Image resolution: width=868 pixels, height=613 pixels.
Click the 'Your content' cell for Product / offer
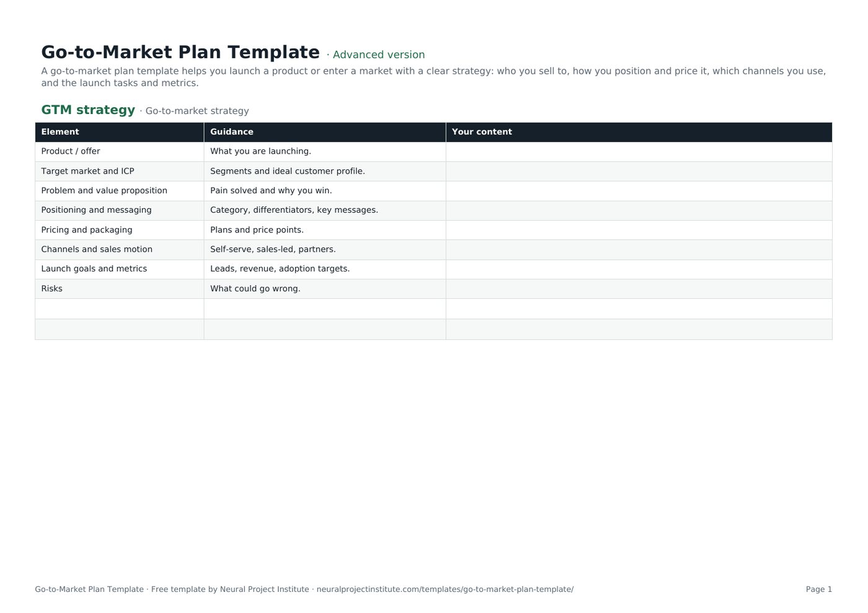coord(639,152)
